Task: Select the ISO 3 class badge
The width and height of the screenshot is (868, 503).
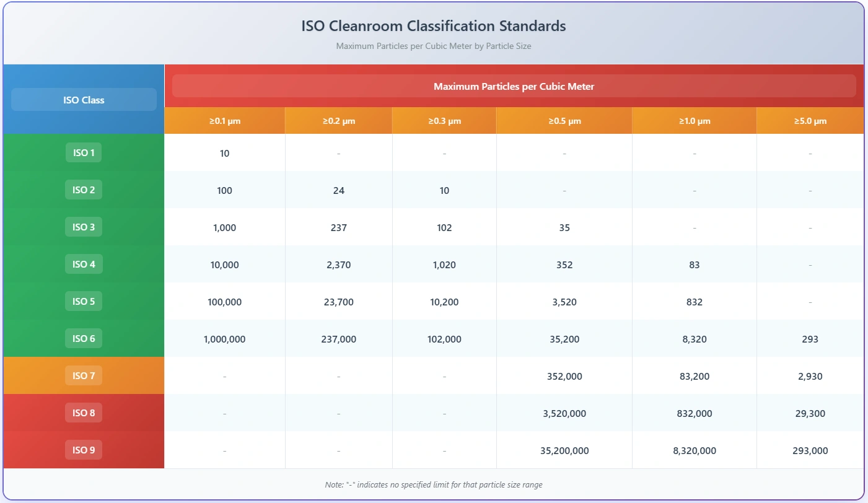Action: point(84,227)
